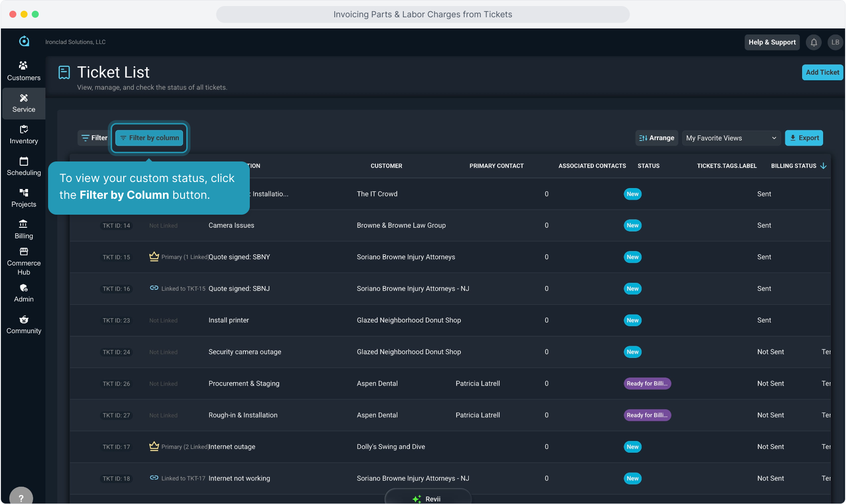Viewport: 846px width, 504px height.
Task: Open the Billing section
Action: point(24,230)
